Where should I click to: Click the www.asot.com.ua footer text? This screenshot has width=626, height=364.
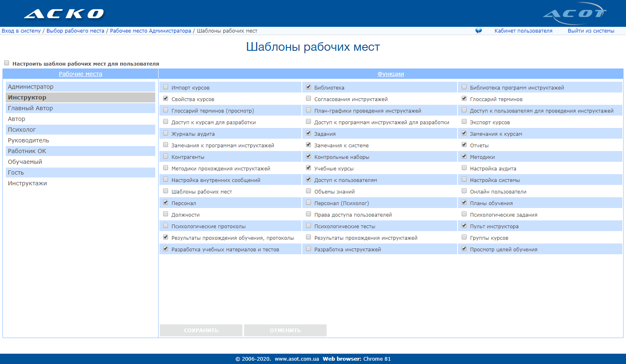pos(297,359)
